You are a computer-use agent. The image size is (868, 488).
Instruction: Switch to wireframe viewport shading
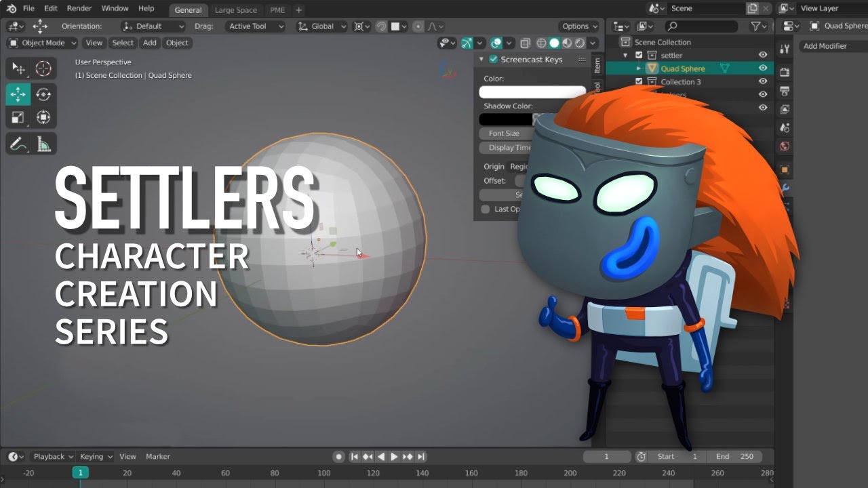(541, 43)
